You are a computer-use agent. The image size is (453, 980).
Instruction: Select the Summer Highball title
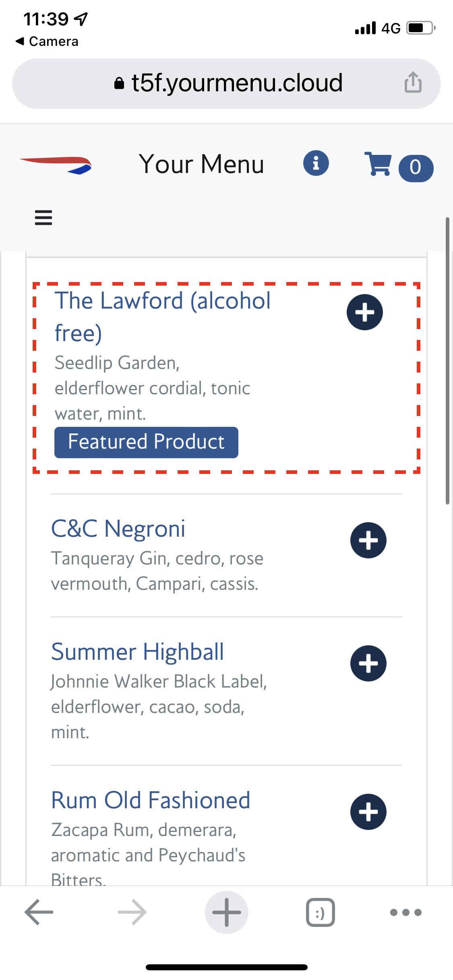(x=137, y=652)
